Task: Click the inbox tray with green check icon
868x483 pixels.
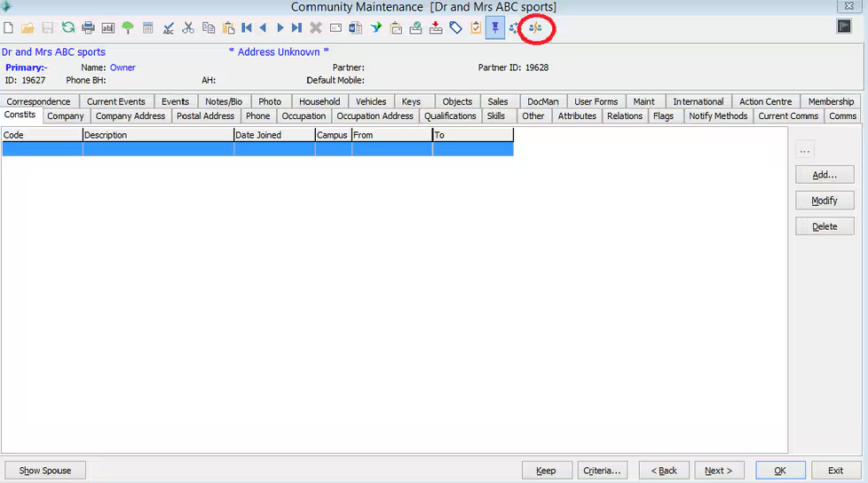Action: point(415,28)
